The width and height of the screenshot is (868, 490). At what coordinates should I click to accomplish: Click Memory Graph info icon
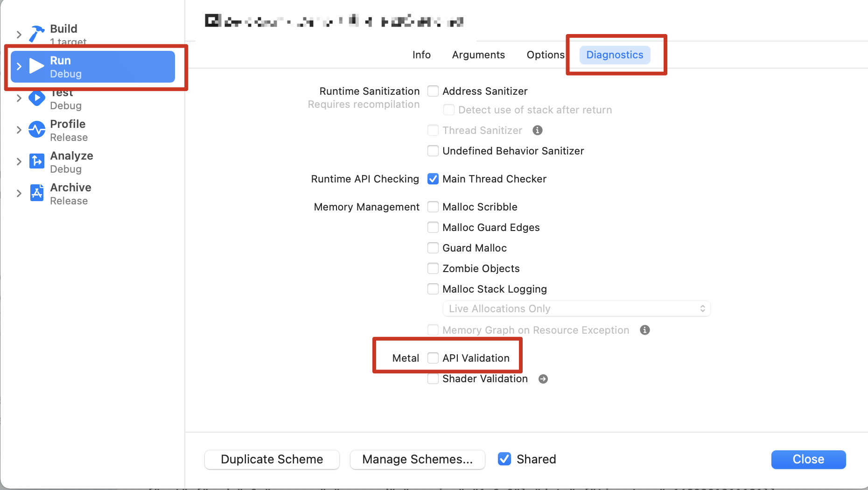click(645, 330)
